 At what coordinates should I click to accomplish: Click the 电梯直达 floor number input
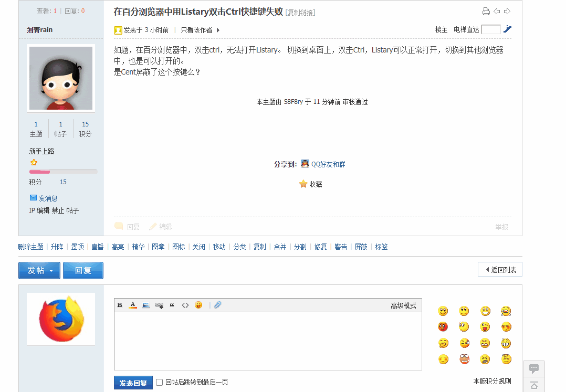tap(491, 29)
